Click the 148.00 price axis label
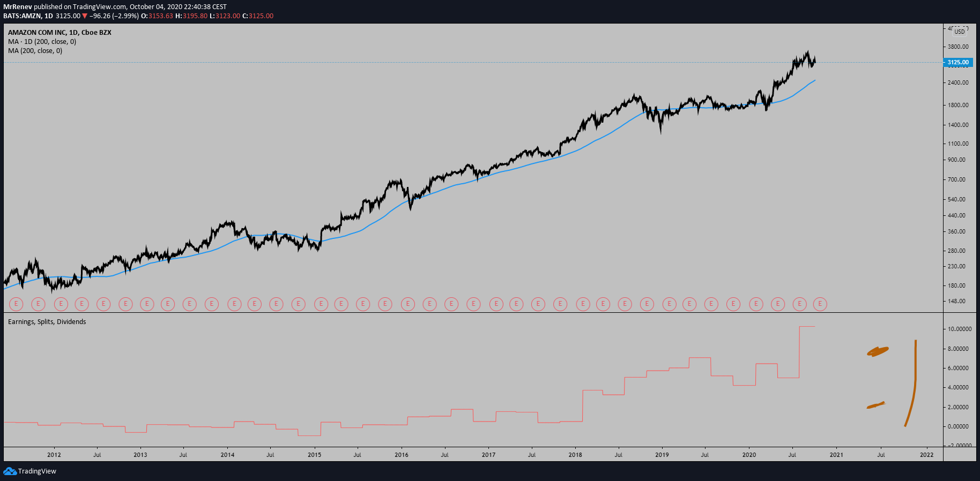 [956, 302]
